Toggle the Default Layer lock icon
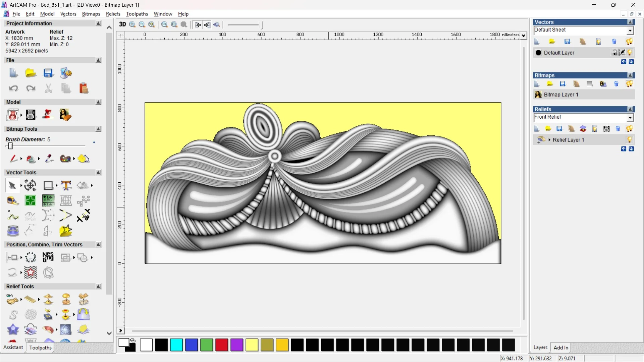Screen dimensions: 644x362 point(614,53)
